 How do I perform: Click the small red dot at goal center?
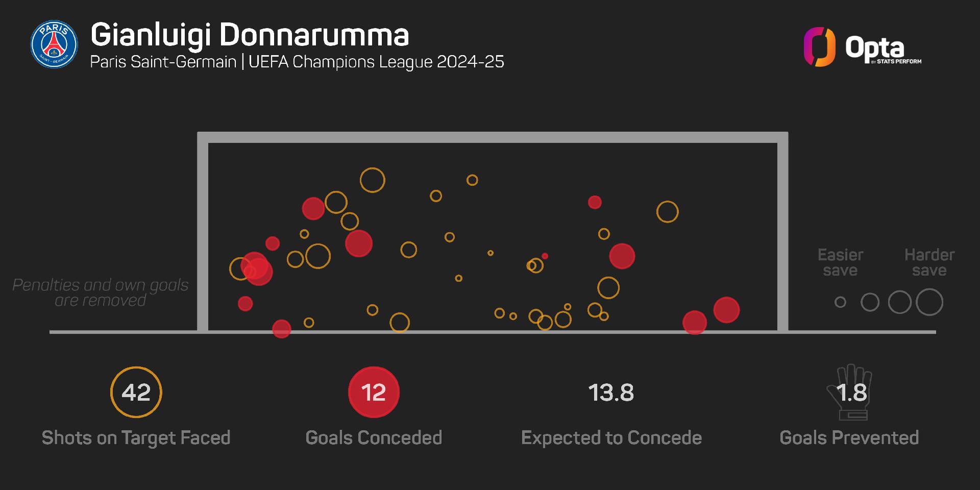coord(545,256)
